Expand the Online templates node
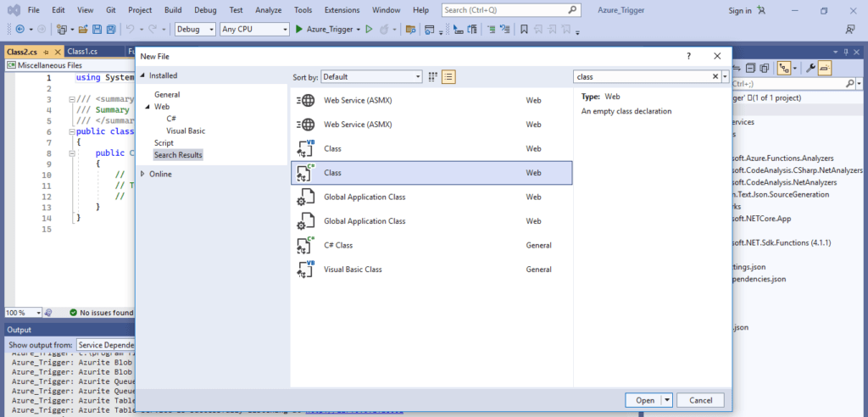This screenshot has height=417, width=868. tap(142, 174)
